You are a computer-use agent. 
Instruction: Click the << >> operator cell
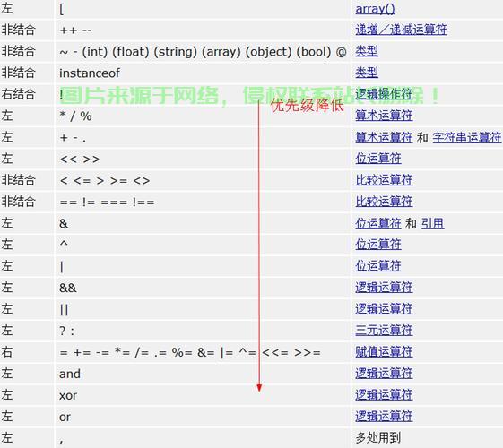point(203,159)
